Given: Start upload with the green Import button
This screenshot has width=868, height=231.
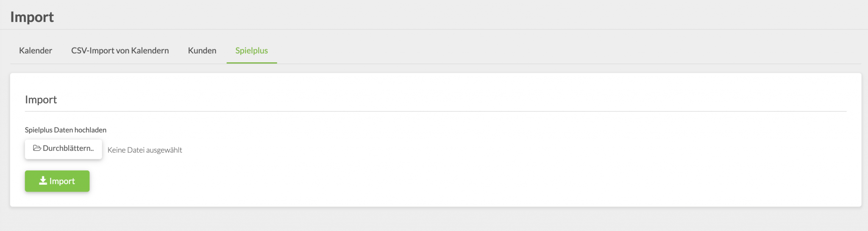Looking at the screenshot, I should coord(57,181).
